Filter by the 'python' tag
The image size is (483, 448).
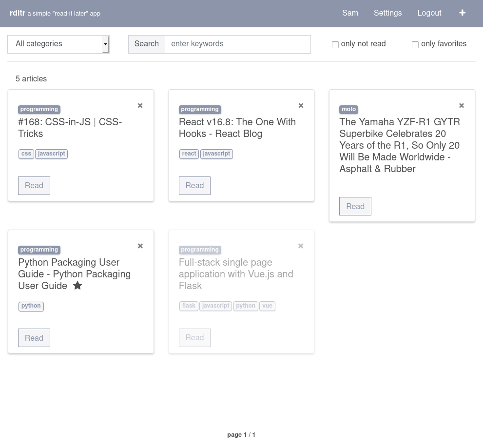[x=31, y=306]
